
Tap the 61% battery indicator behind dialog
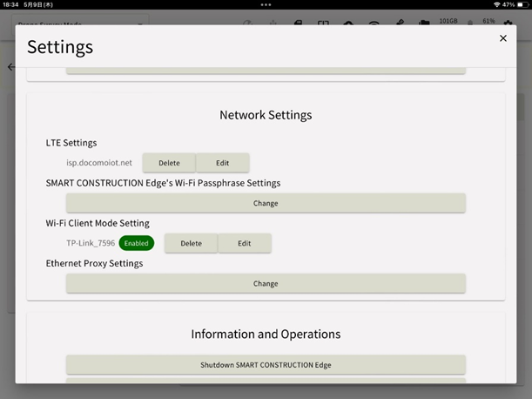click(x=488, y=21)
